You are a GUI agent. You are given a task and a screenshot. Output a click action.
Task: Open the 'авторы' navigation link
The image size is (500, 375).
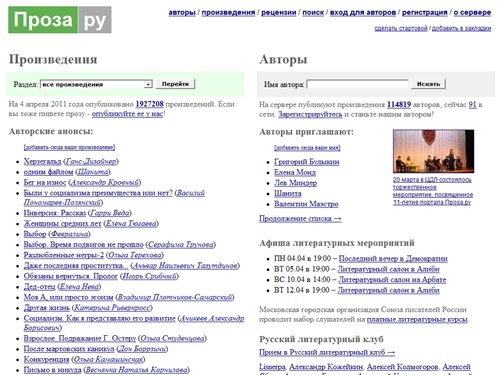click(x=182, y=13)
